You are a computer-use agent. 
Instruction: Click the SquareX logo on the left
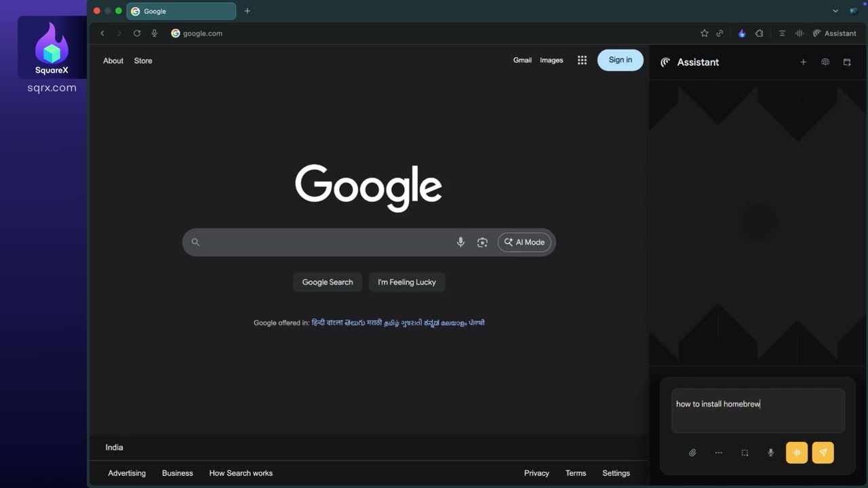pos(52,47)
